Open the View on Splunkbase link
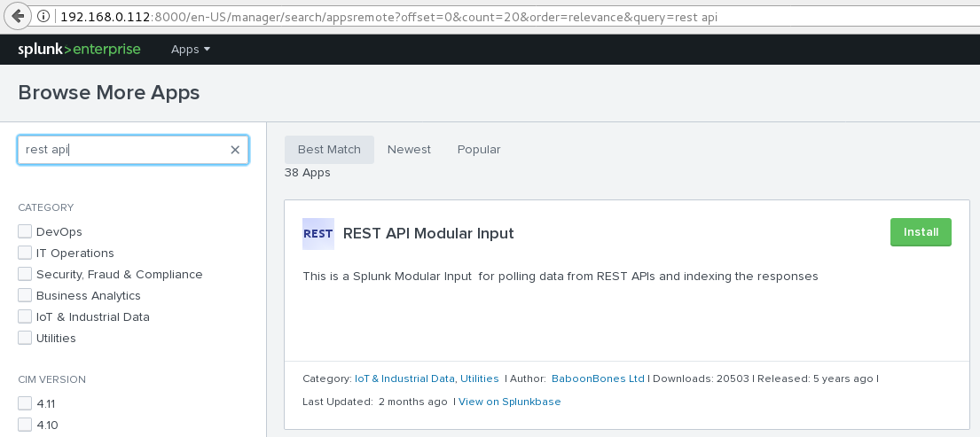 click(510, 402)
